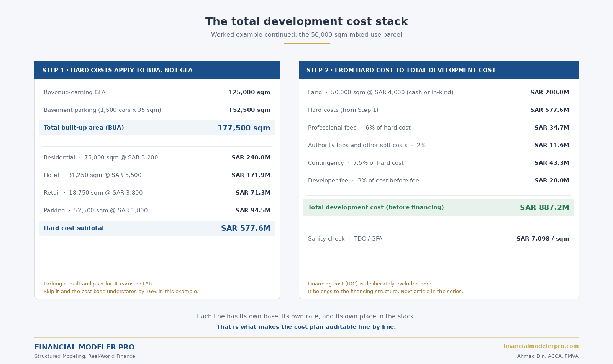
Task: Click the note "Parking is built and paid for"
Action: (x=98, y=284)
